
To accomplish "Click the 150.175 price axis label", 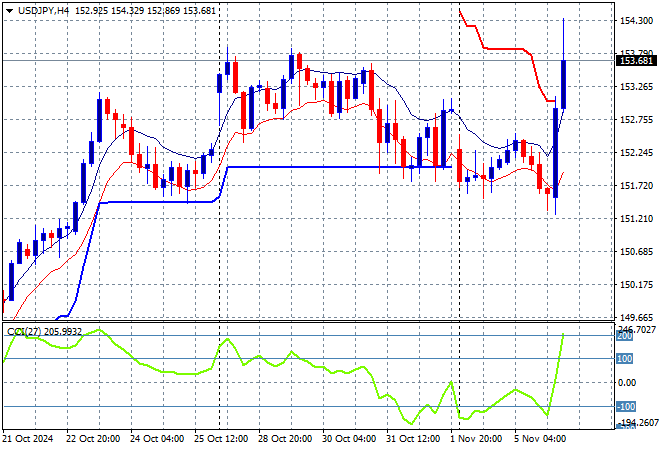I will [x=636, y=285].
